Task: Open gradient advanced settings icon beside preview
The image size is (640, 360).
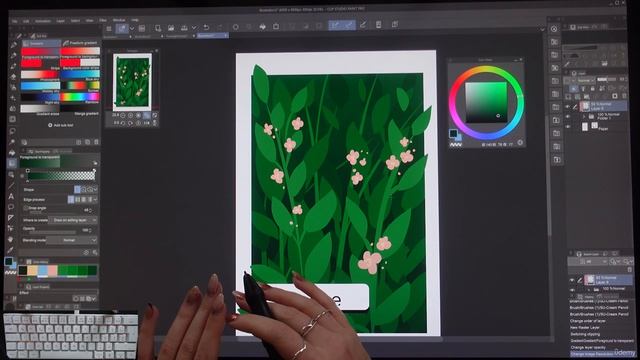Action: tap(95, 163)
